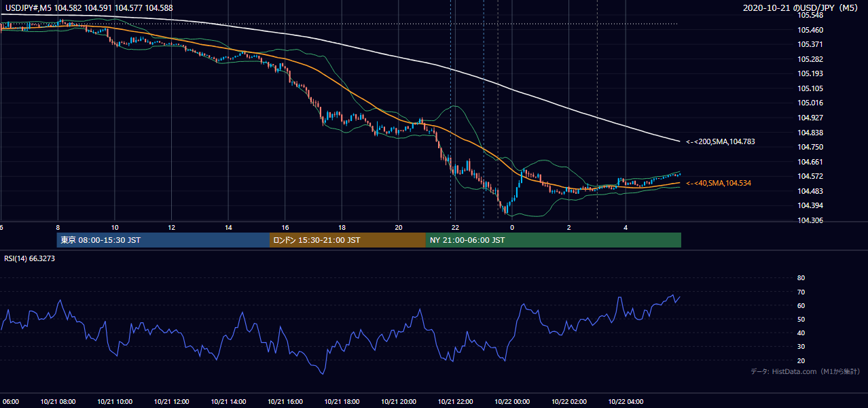Click the 10/21 16:00 time label

point(285,401)
